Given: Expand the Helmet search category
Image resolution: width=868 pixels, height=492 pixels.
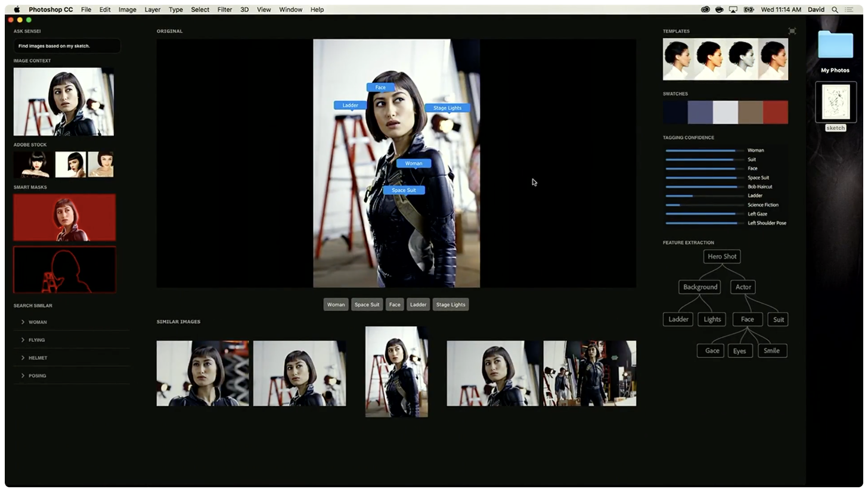Looking at the screenshot, I should [x=72, y=357].
